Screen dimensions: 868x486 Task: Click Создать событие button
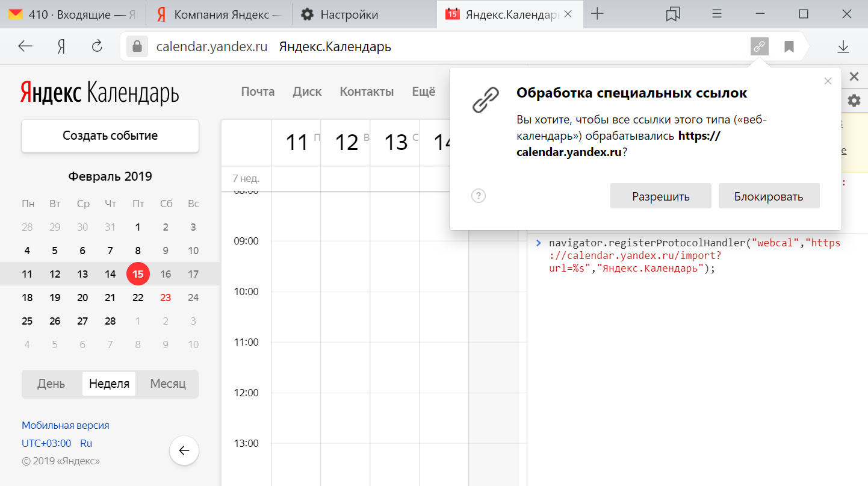(x=110, y=136)
